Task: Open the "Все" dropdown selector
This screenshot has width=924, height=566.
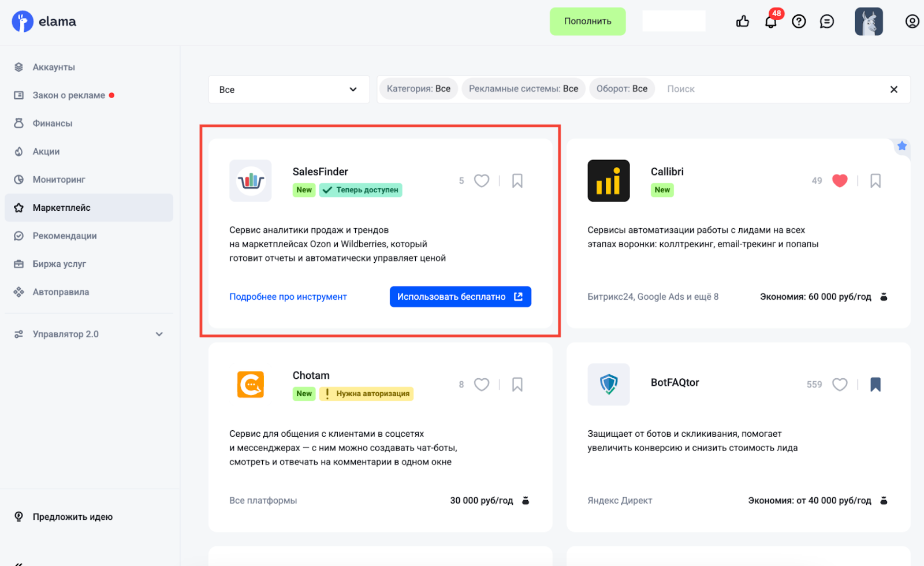Action: 289,90
